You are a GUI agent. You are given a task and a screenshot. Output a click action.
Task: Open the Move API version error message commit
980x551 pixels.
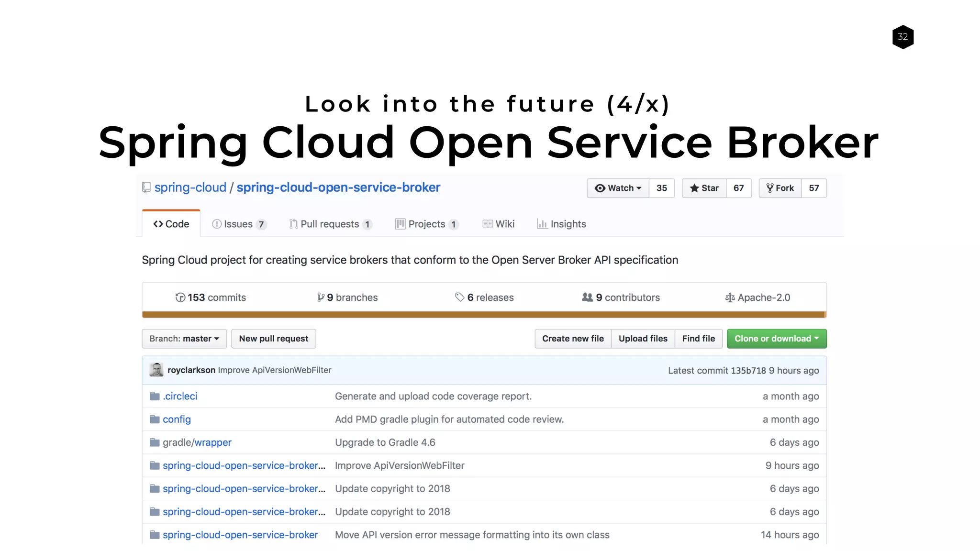click(x=472, y=535)
